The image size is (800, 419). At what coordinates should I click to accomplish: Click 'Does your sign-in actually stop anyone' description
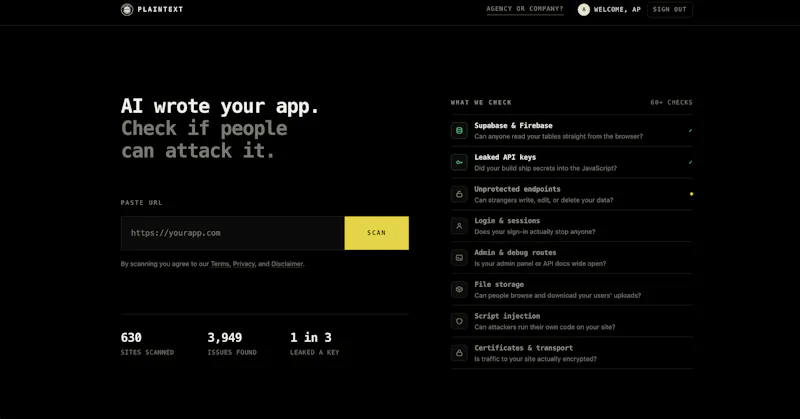(535, 232)
